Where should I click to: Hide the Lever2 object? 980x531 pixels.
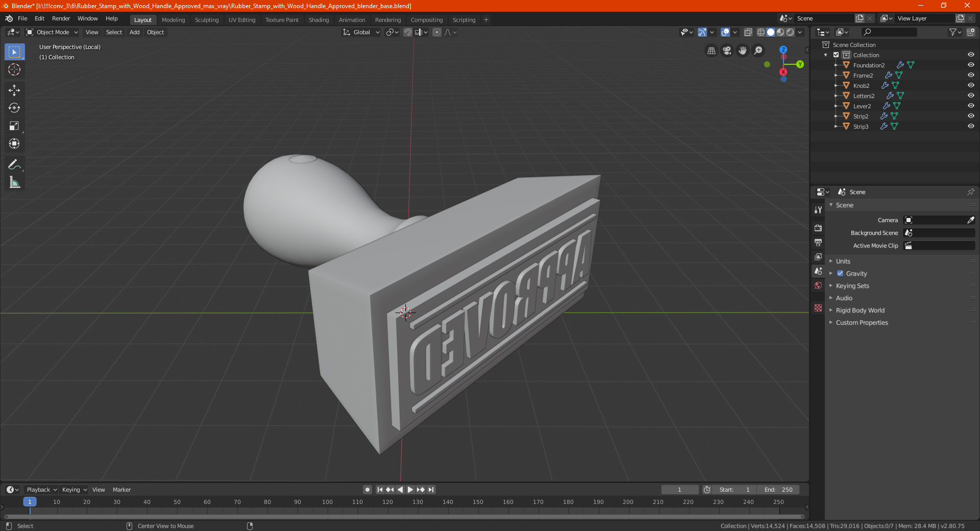click(971, 106)
